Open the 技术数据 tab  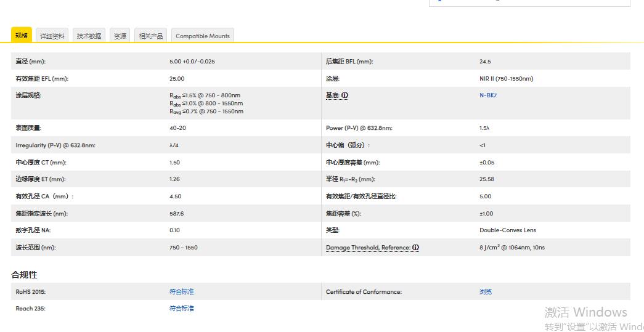89,36
